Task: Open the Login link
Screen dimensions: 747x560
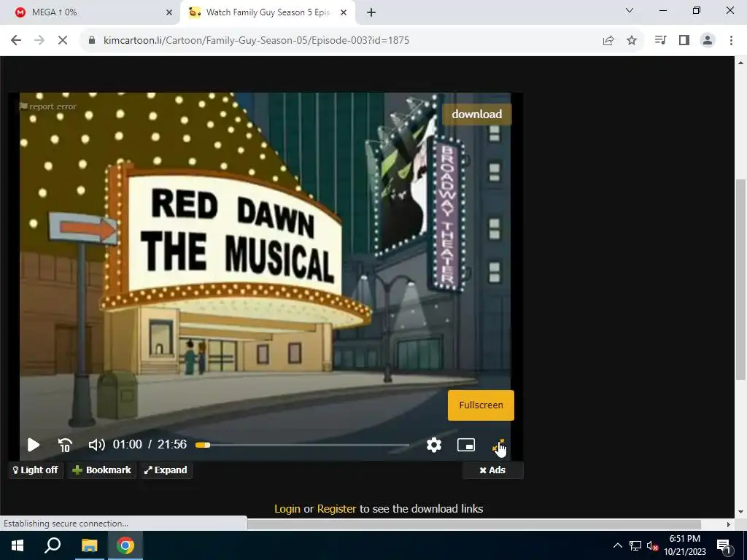Action: [x=287, y=508]
